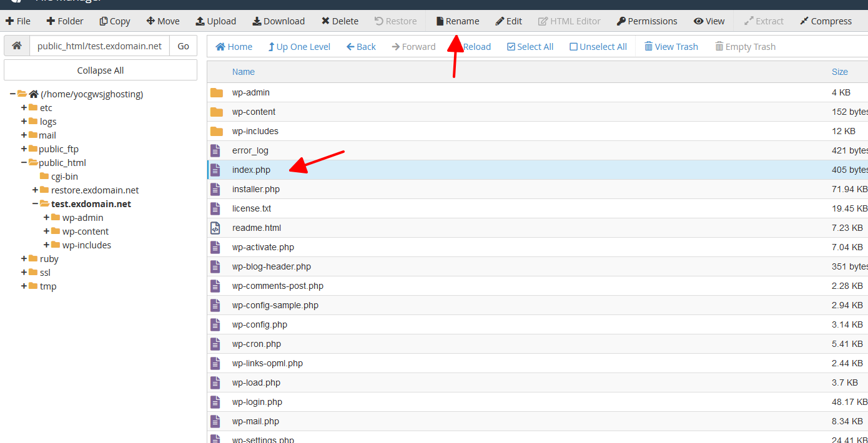Image resolution: width=868 pixels, height=443 pixels.
Task: Select wp-login.php file name
Action: [257, 402]
